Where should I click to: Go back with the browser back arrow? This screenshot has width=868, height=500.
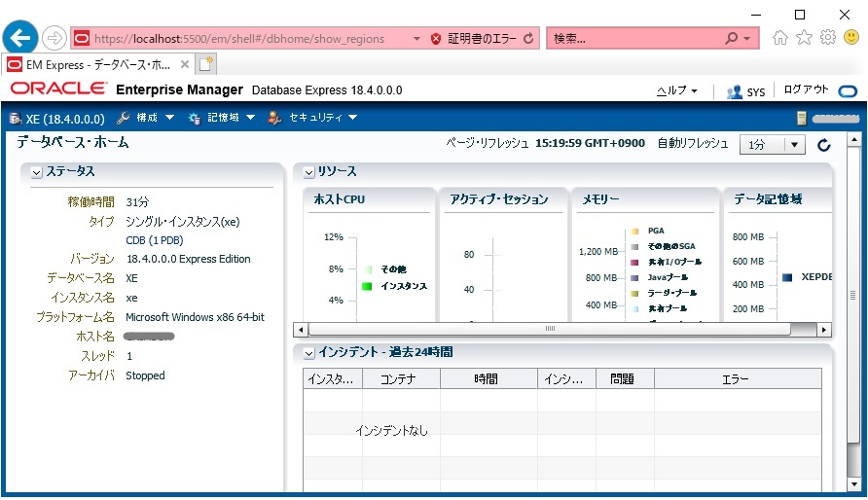(20, 38)
